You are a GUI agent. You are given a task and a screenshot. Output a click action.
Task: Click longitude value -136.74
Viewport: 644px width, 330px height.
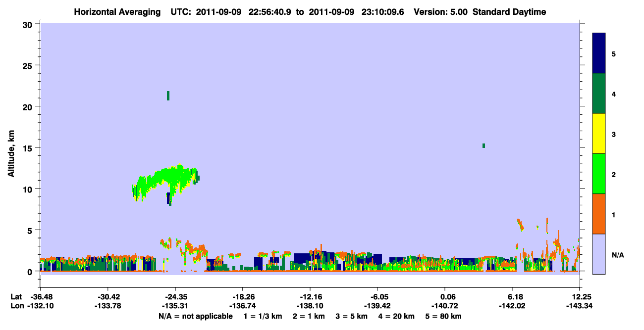(242, 306)
